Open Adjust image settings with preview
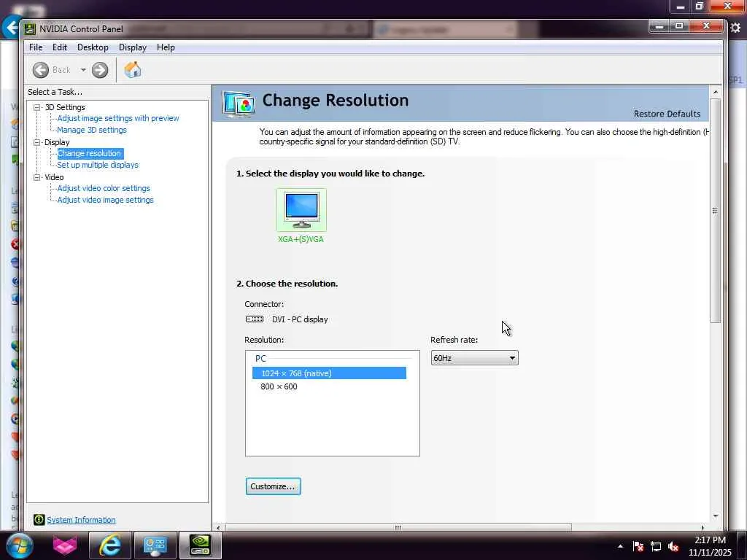The height and width of the screenshot is (560, 747). pyautogui.click(x=118, y=118)
